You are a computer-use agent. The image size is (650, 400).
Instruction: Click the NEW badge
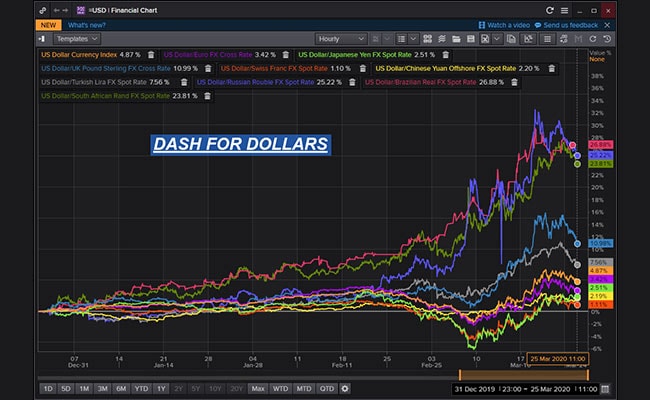coord(49,25)
